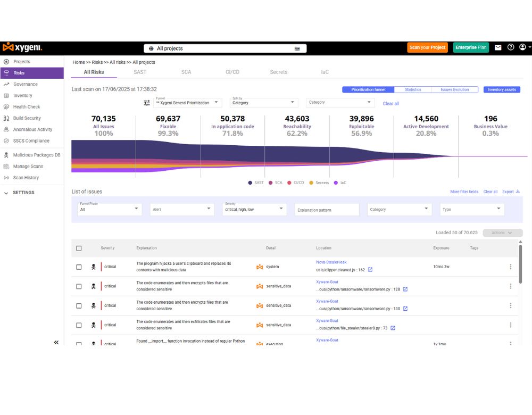Click the mail envelope icon in header
This screenshot has width=532, height=415.
(x=498, y=48)
